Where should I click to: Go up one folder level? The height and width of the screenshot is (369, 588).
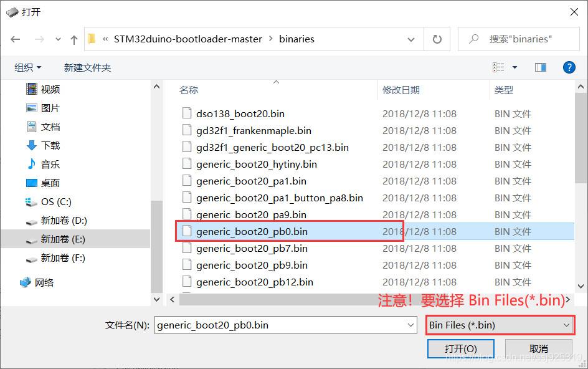click(x=74, y=39)
